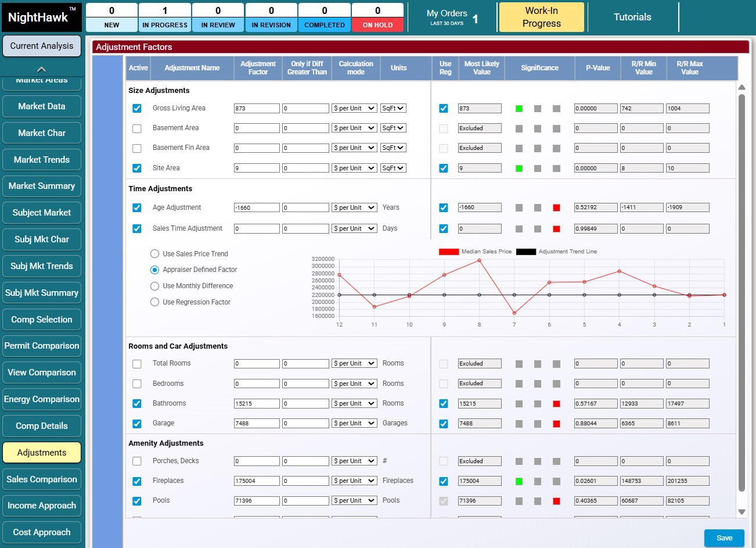Screen dimensions: 756x548
Task: Open My Orders last 30 days
Action: coord(452,17)
